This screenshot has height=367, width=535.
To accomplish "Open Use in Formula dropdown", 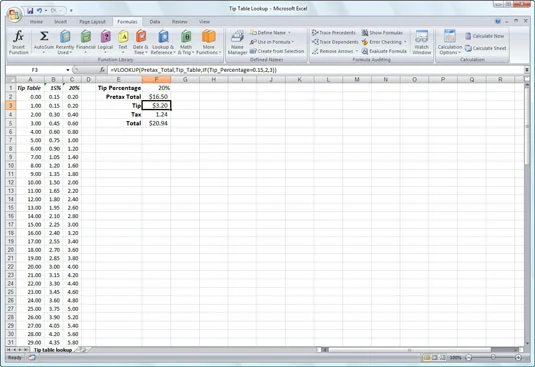I will pyautogui.click(x=272, y=42).
